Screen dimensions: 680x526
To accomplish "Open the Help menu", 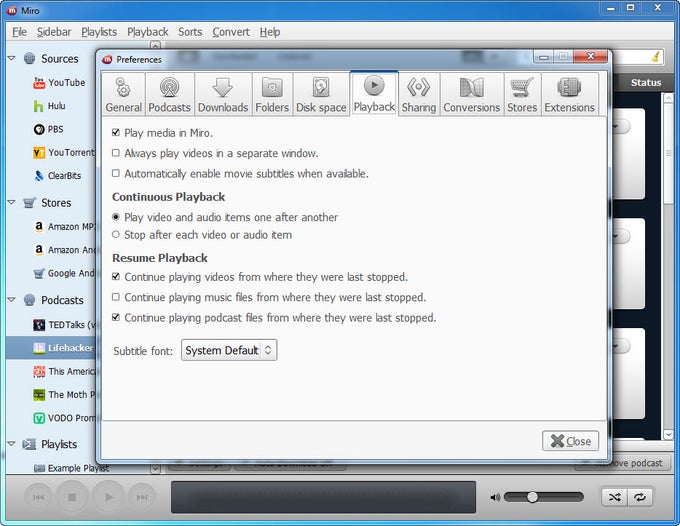I will pyautogui.click(x=270, y=32).
